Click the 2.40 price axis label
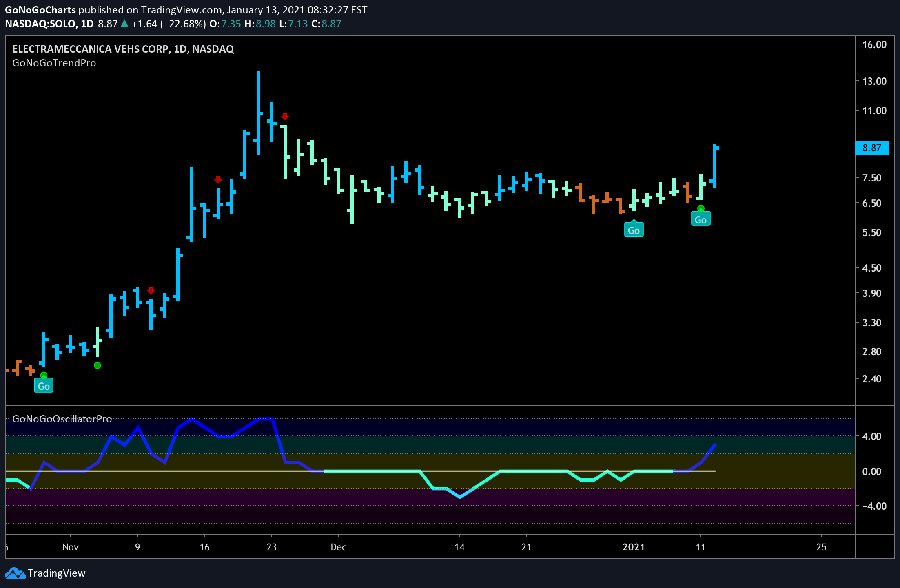Viewport: 900px width, 588px height. point(872,379)
